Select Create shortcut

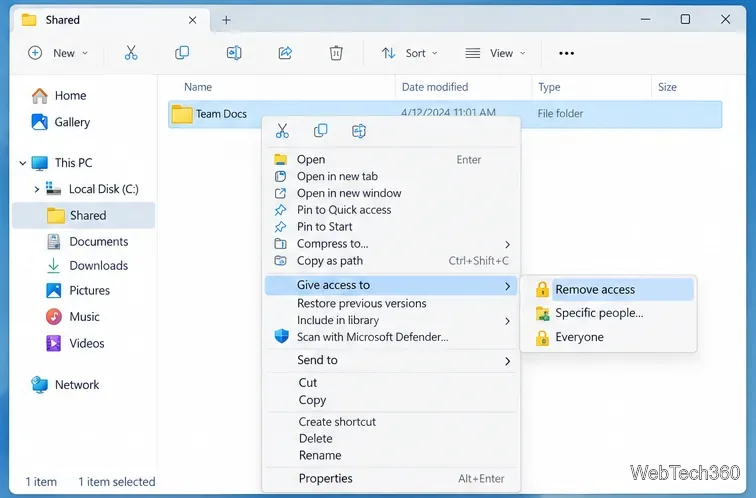[x=392, y=422]
